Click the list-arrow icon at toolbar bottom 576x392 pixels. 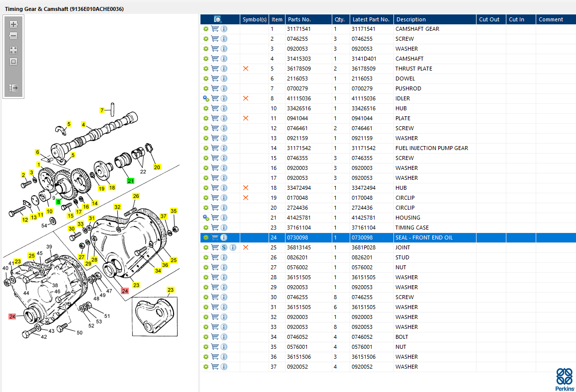coord(13,88)
